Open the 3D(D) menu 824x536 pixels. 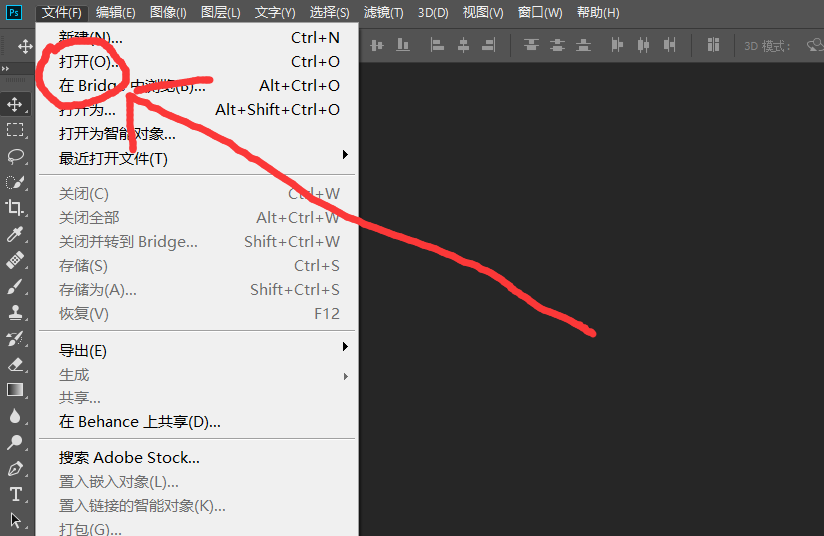(433, 12)
